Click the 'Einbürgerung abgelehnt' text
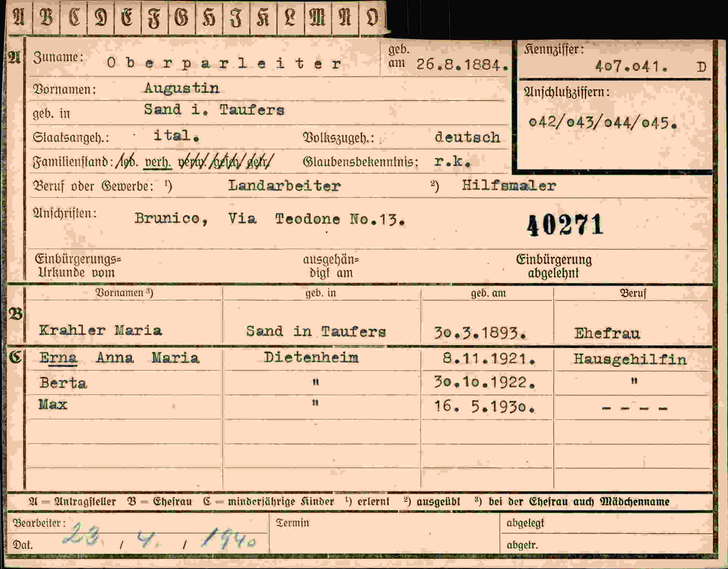The height and width of the screenshot is (569, 728). tap(554, 266)
